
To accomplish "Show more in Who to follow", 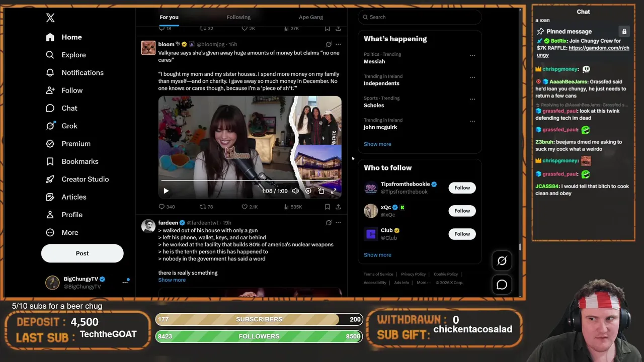I will (x=377, y=255).
